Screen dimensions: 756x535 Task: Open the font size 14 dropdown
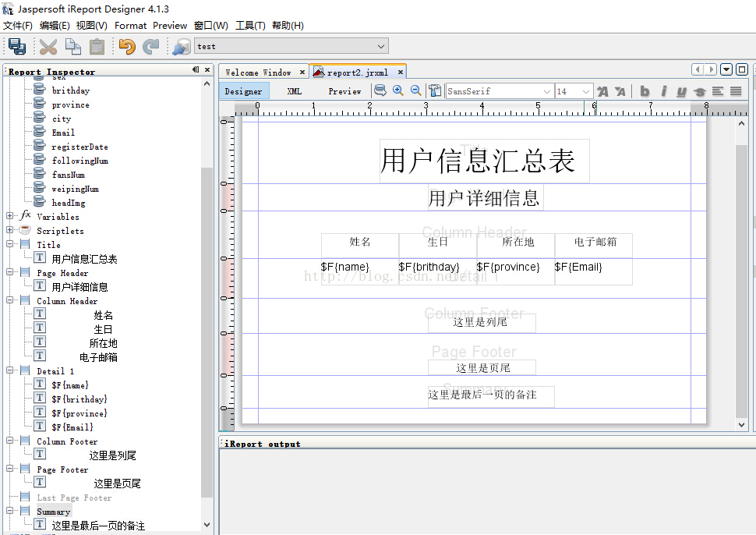point(586,91)
